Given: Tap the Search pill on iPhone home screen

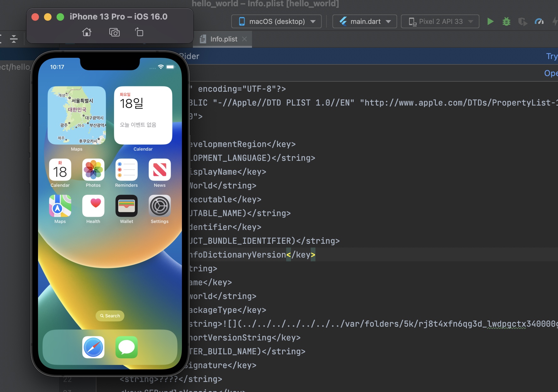Looking at the screenshot, I should [110, 316].
